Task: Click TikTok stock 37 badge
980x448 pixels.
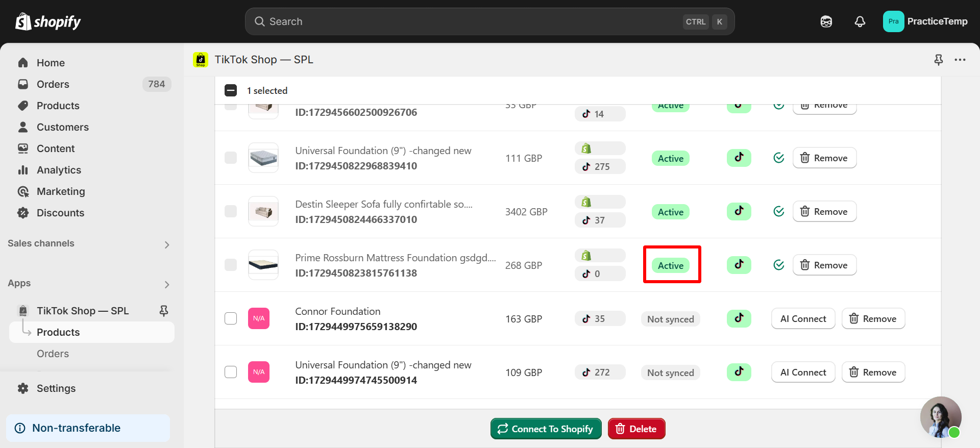Action: click(x=600, y=220)
